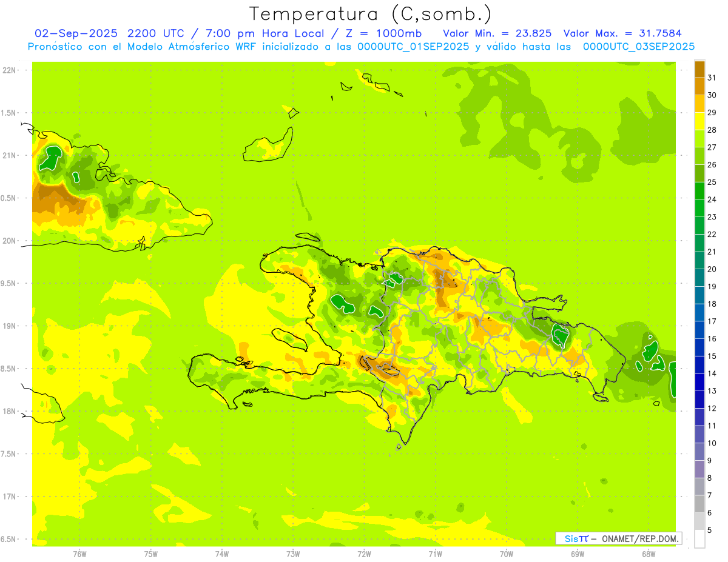This screenshot has width=728, height=562.
Task: Click the title "Temperatura (C,somb.)"
Action: point(370,14)
